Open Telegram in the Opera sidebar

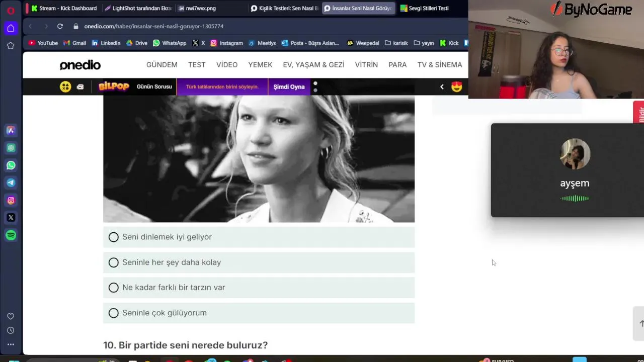[x=11, y=183]
